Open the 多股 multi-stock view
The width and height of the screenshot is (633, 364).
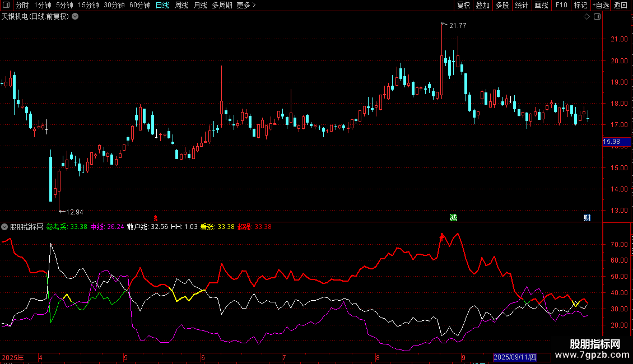click(x=502, y=5)
